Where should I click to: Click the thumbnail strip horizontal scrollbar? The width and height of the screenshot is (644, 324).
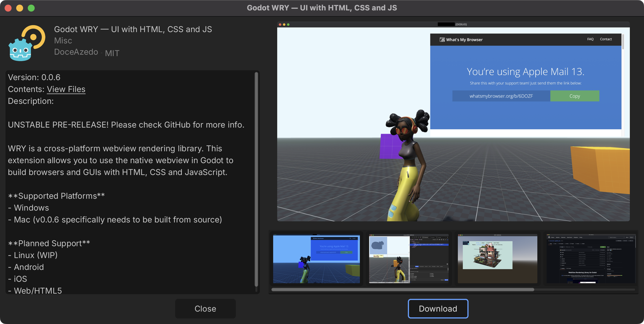point(402,290)
